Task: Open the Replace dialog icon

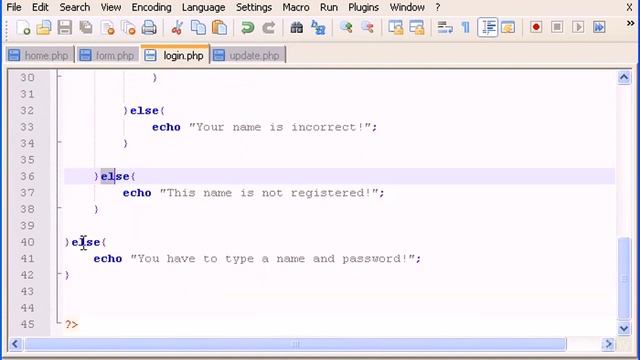Action: (318, 28)
